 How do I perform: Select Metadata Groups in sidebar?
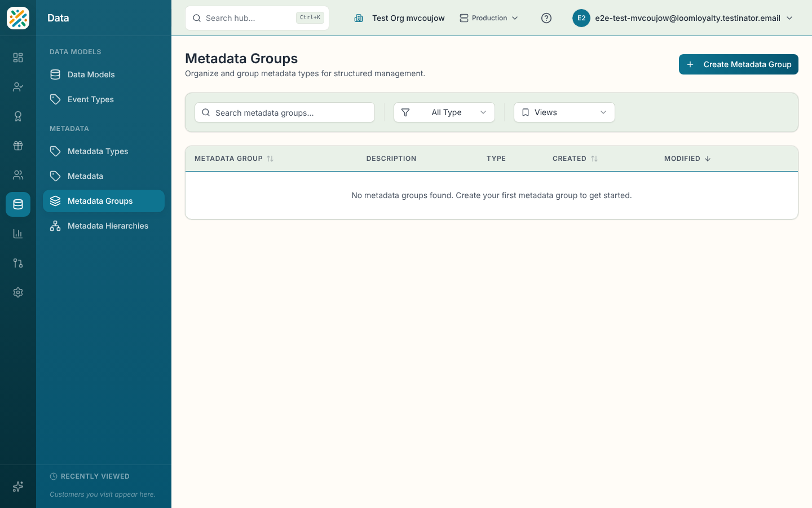pos(104,201)
